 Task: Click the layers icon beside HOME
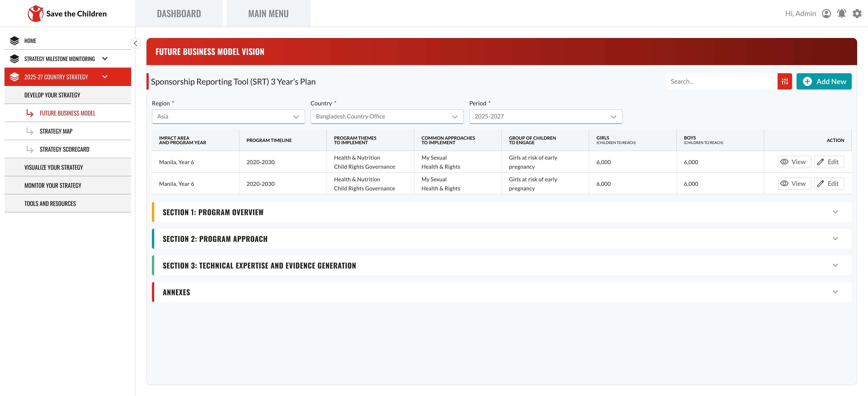click(x=14, y=40)
